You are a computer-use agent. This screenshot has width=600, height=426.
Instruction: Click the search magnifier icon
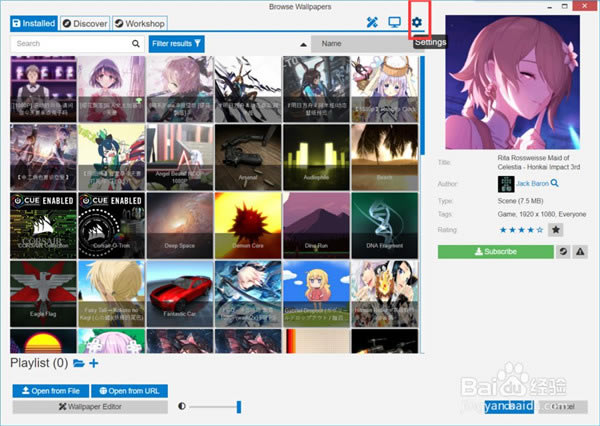[x=136, y=44]
